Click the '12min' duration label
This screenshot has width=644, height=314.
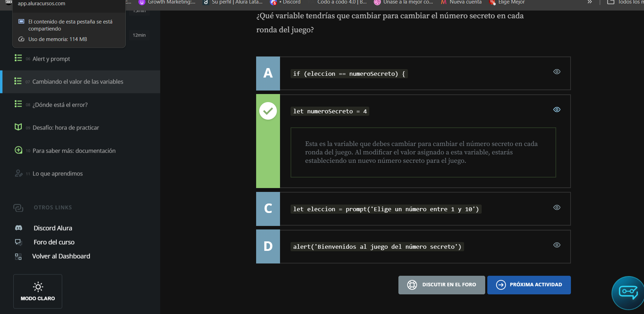pos(139,35)
